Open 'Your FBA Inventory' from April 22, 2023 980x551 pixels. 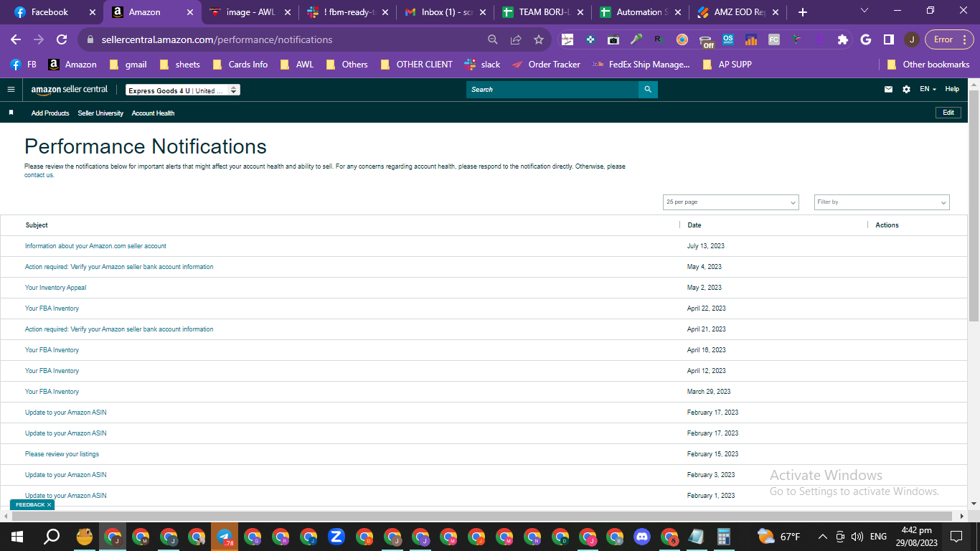(52, 309)
